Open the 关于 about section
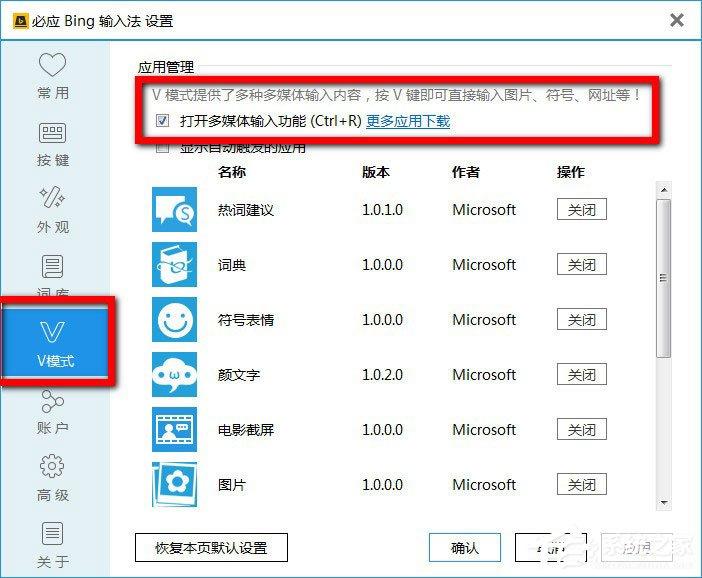The width and height of the screenshot is (702, 578). (53, 545)
